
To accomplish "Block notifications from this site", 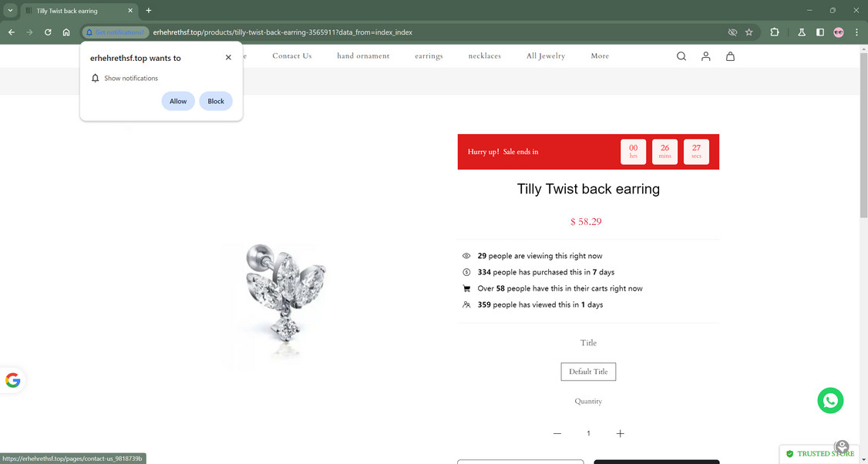I will pos(216,101).
